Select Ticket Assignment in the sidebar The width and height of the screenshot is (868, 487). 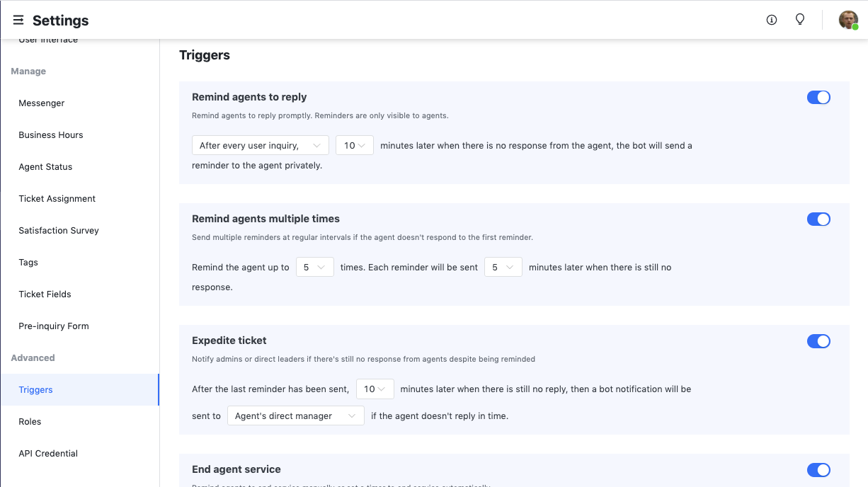(57, 198)
